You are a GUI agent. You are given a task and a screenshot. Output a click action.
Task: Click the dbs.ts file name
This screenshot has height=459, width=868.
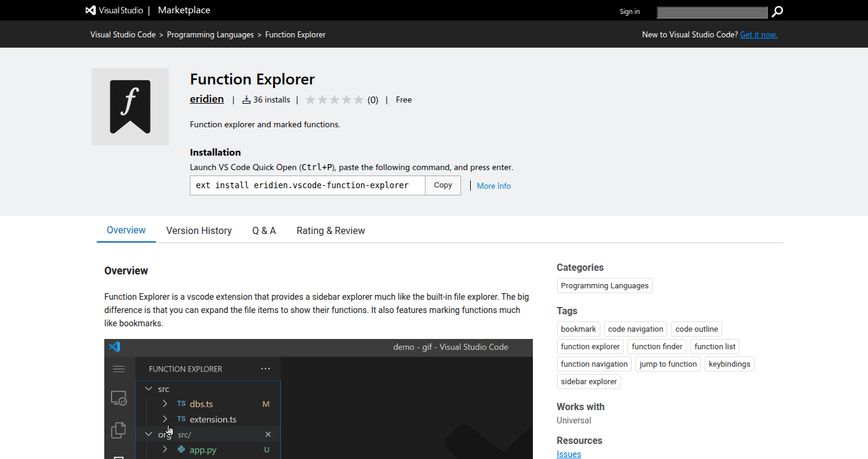pos(201,404)
